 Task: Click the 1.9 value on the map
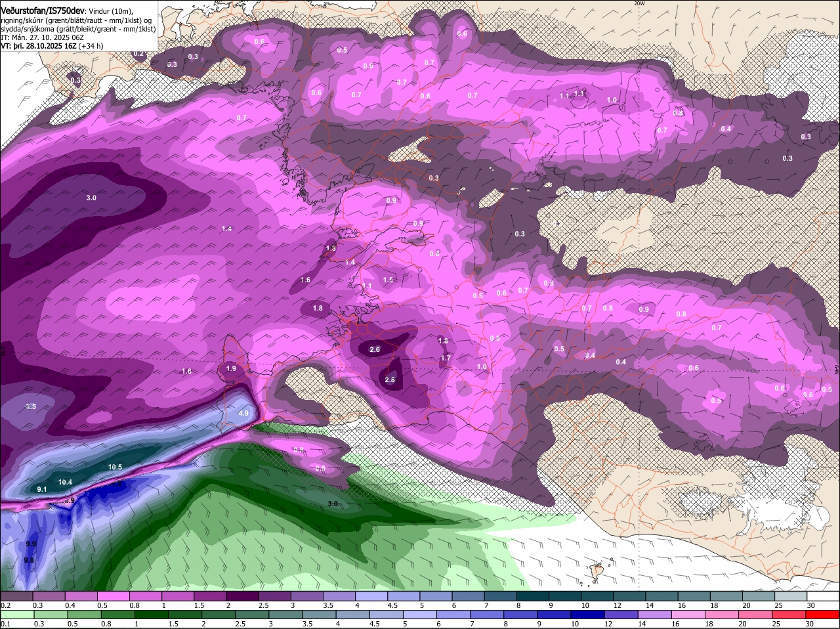231,368
